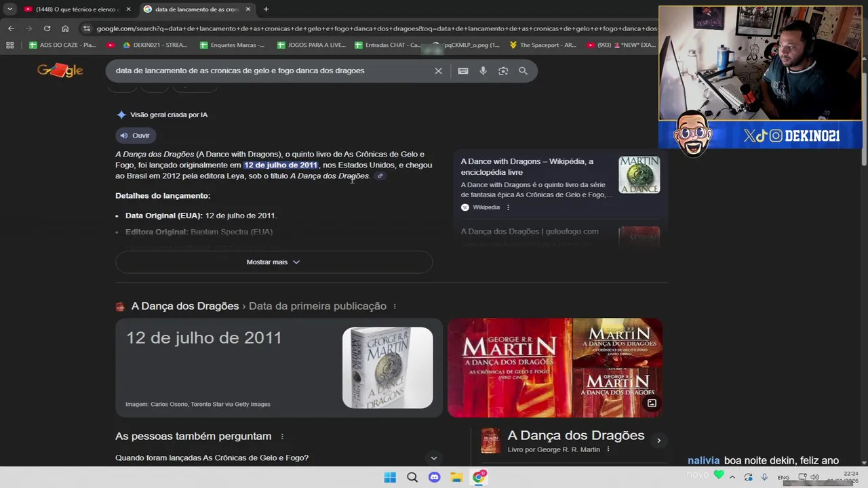The width and height of the screenshot is (868, 488).
Task: Click 'Data Original (EUA): 12 de julho de 2011'
Action: tap(200, 216)
